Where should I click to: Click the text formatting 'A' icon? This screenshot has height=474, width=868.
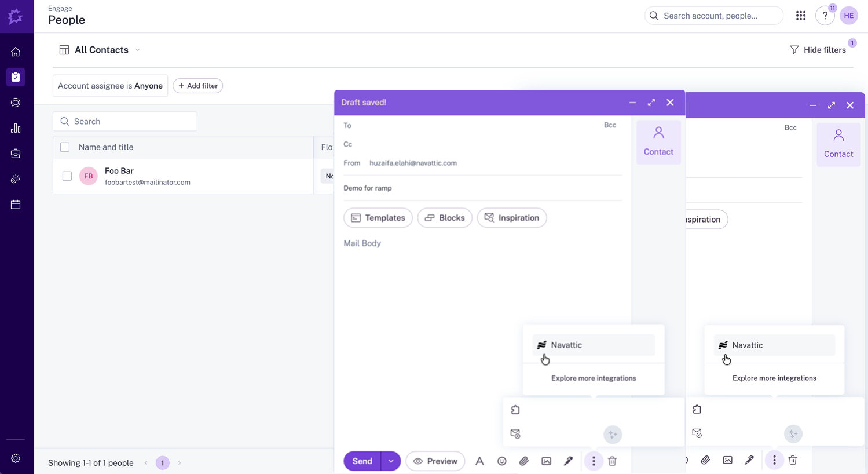tap(479, 461)
